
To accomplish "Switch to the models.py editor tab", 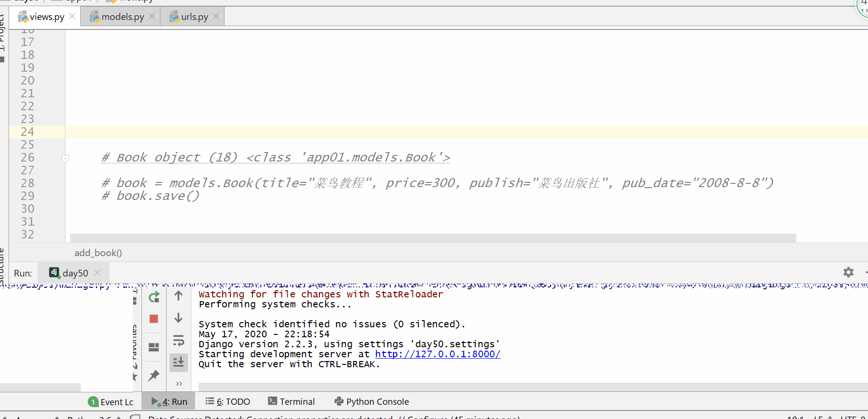I will (x=122, y=17).
